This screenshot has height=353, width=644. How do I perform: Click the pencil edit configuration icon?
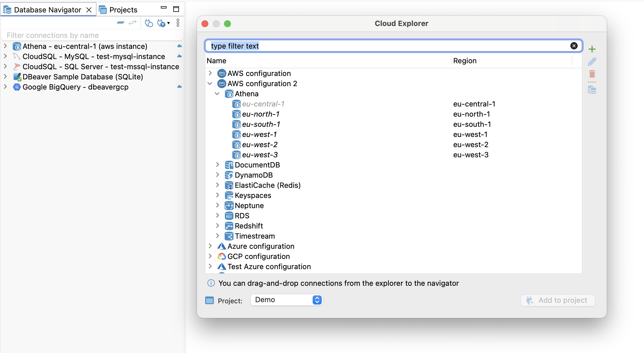(592, 62)
